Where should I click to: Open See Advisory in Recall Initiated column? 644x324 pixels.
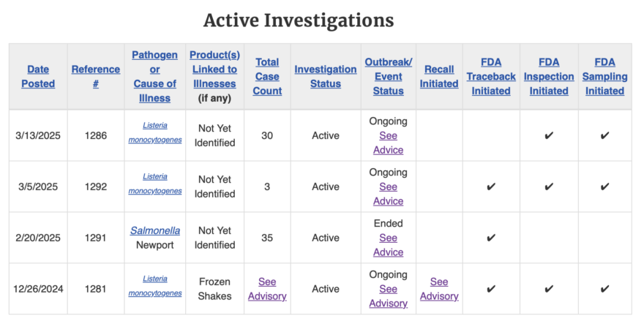pos(439,289)
